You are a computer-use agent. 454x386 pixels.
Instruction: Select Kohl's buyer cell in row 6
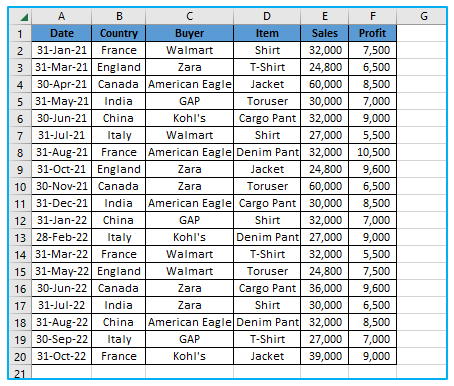point(190,118)
